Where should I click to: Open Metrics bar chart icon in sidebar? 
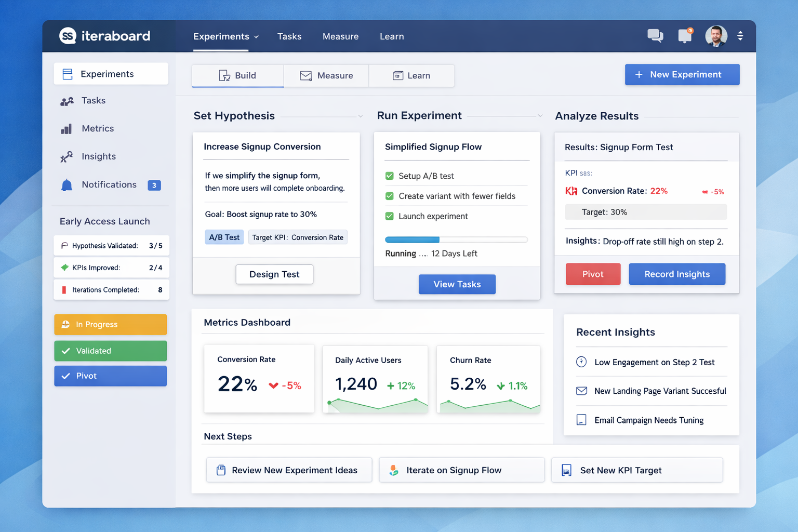click(x=66, y=129)
